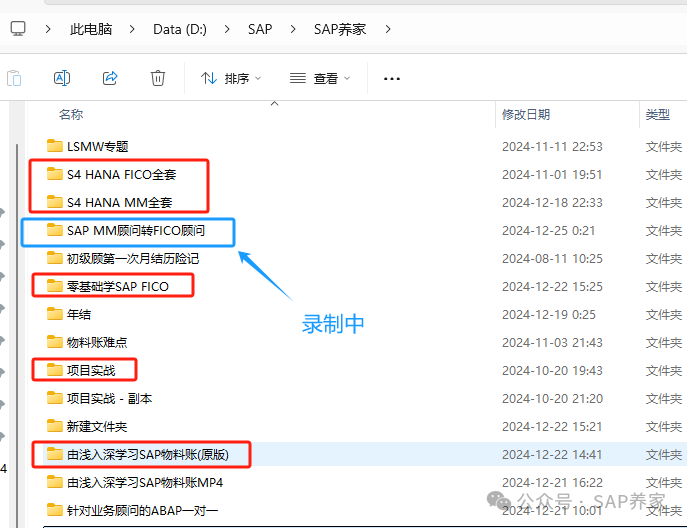Click folder icon of 由浅入深学习SAP物料账(原版)
The width and height of the screenshot is (687, 528).
pyautogui.click(x=55, y=454)
